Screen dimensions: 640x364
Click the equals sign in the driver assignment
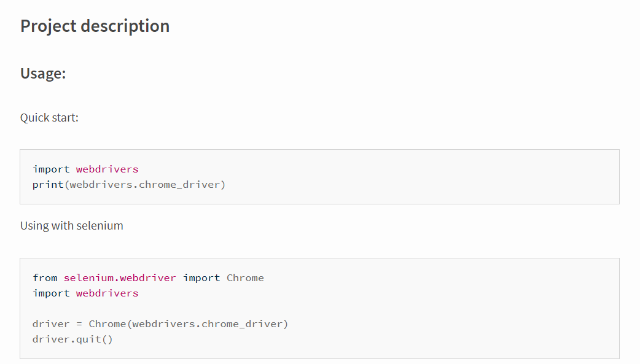click(x=79, y=323)
